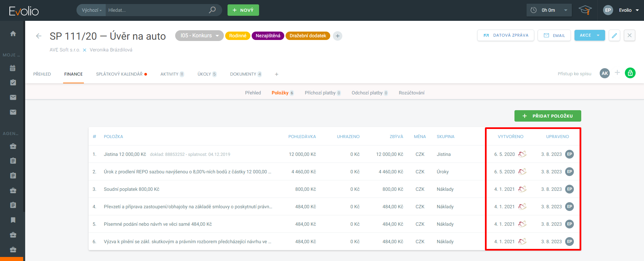Click the pencil edit icon for the case

click(x=614, y=35)
